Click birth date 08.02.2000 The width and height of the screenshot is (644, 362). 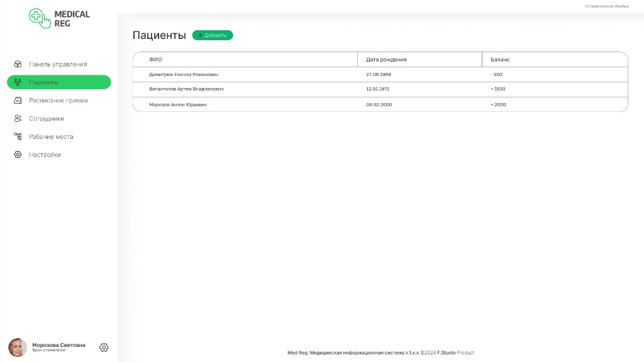[x=379, y=105]
